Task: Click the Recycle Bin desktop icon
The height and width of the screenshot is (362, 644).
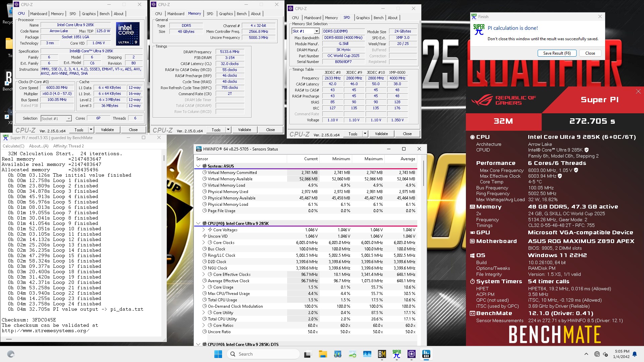Action: [8, 13]
